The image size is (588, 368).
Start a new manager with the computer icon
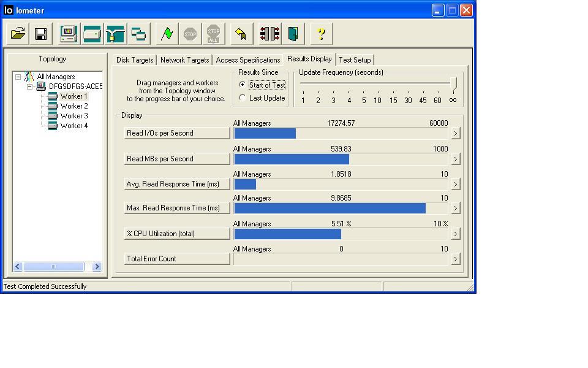click(69, 34)
